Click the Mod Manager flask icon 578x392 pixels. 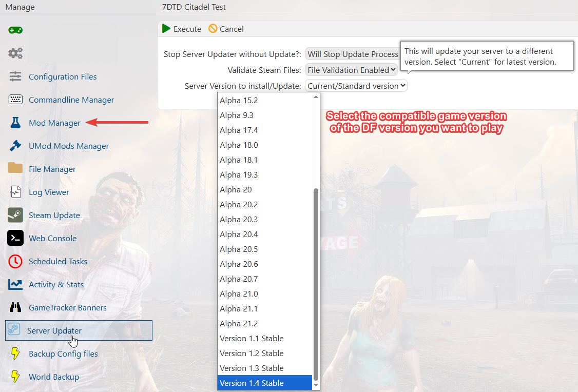pos(15,123)
